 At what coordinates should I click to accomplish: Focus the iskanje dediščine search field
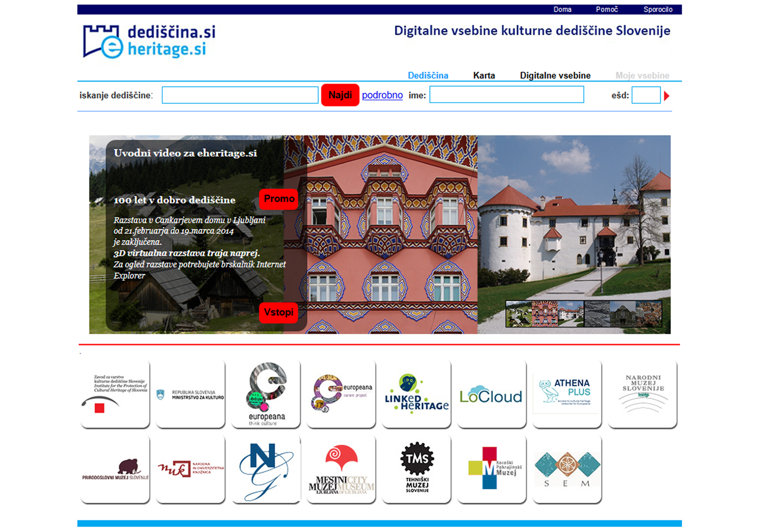pyautogui.click(x=240, y=95)
